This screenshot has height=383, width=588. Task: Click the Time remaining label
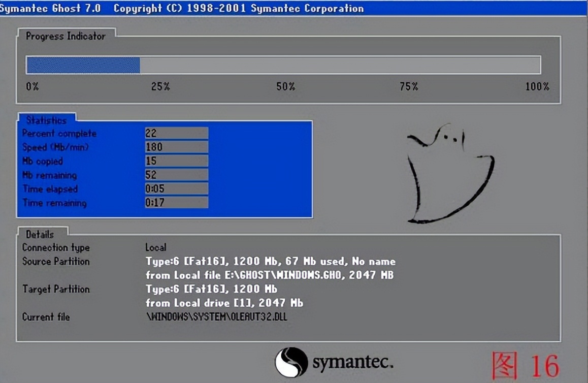[55, 203]
